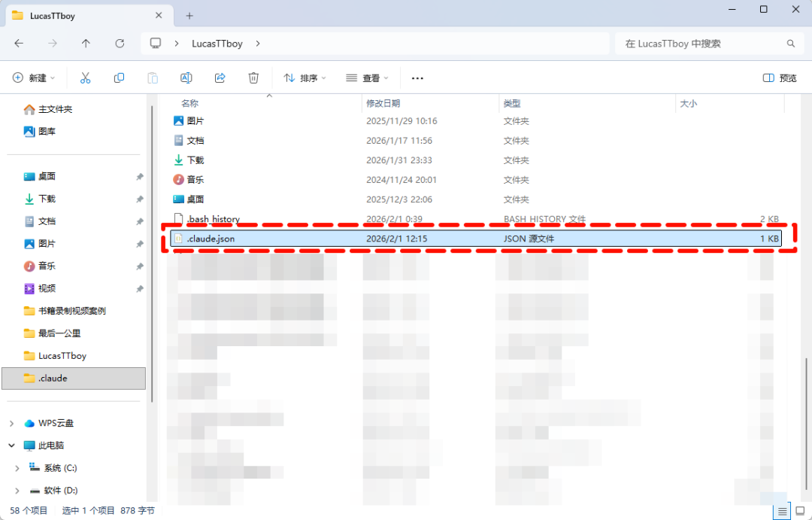Go back with the left arrow
This screenshot has height=520, width=812.
click(x=19, y=44)
